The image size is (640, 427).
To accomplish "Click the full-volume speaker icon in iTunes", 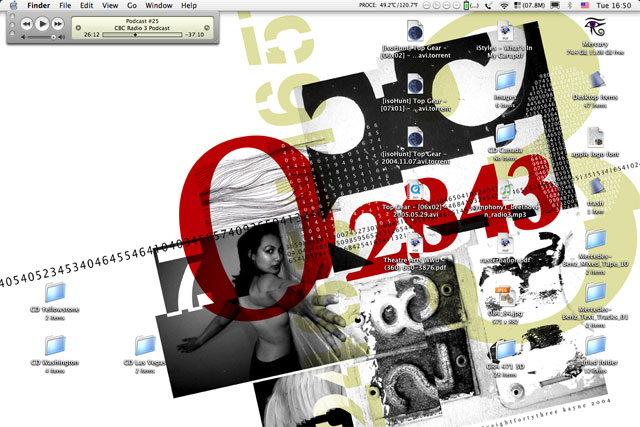I will [61, 37].
